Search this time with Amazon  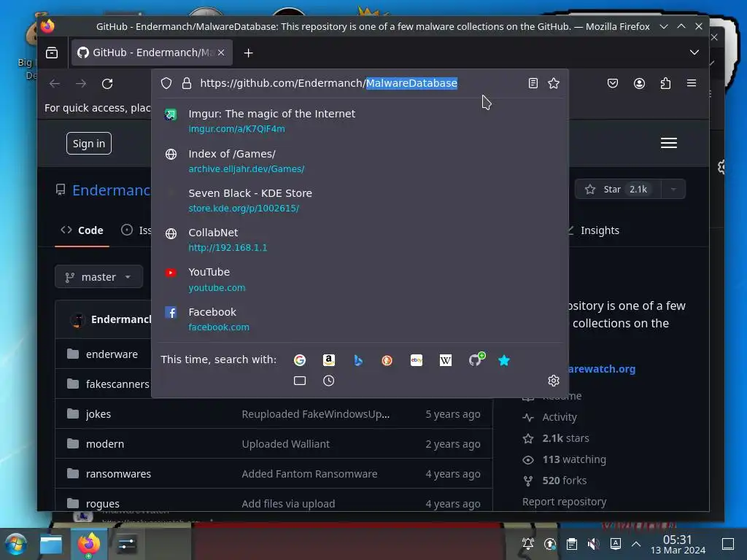329,360
